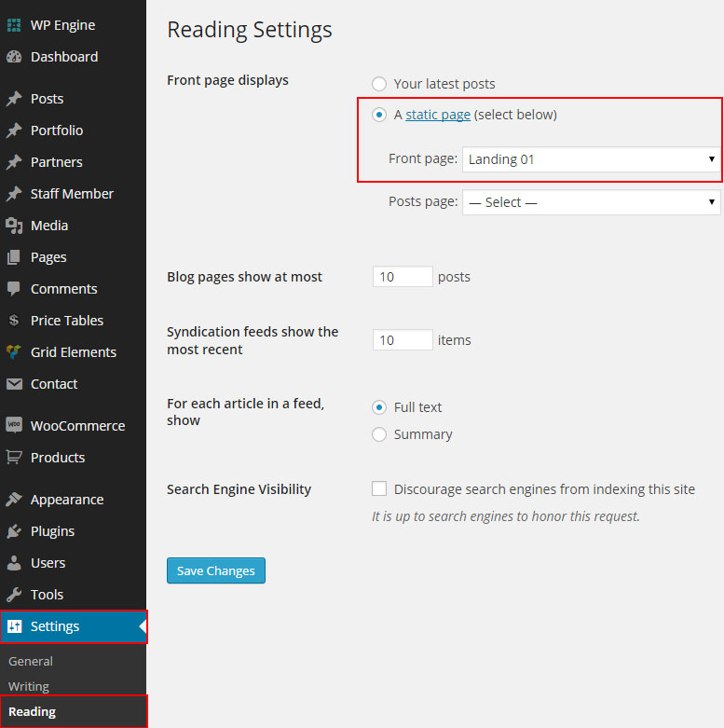The height and width of the screenshot is (728, 724).
Task: Select 'Your latest posts' radio button
Action: (x=379, y=84)
